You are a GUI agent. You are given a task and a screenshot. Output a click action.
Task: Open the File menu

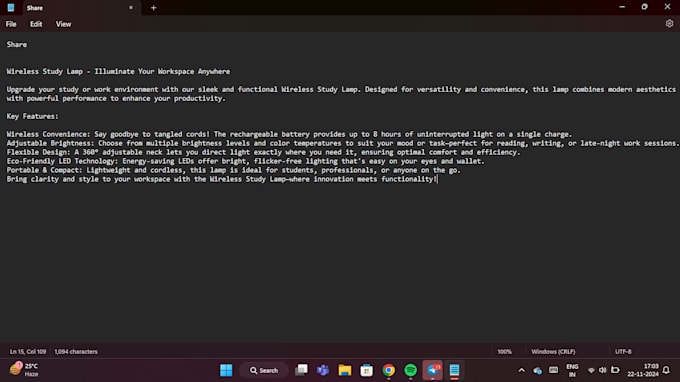[x=11, y=24]
